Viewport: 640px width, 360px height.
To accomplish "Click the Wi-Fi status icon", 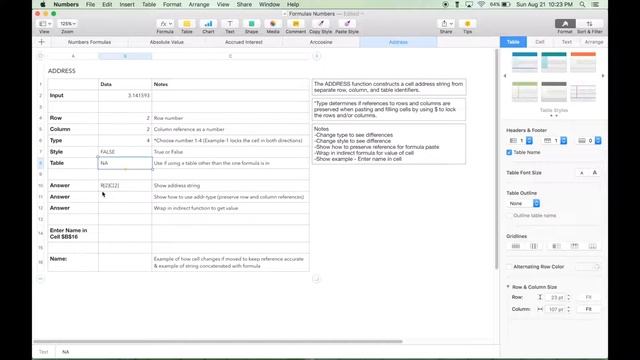I will [481, 4].
